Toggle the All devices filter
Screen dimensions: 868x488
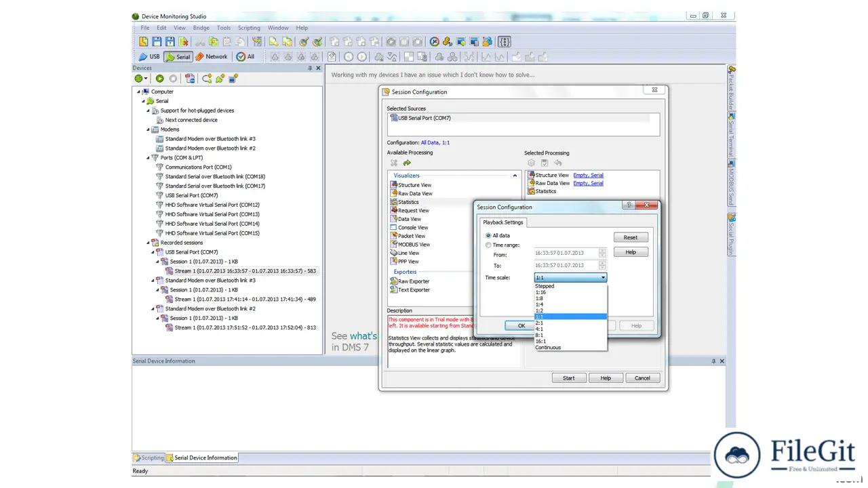[245, 57]
